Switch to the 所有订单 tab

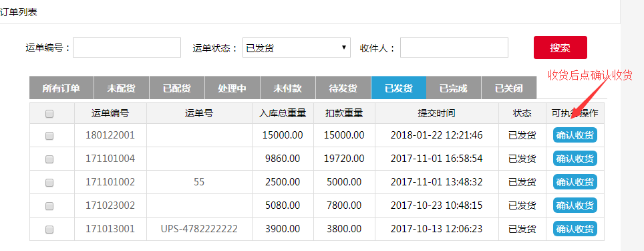pyautogui.click(x=61, y=88)
